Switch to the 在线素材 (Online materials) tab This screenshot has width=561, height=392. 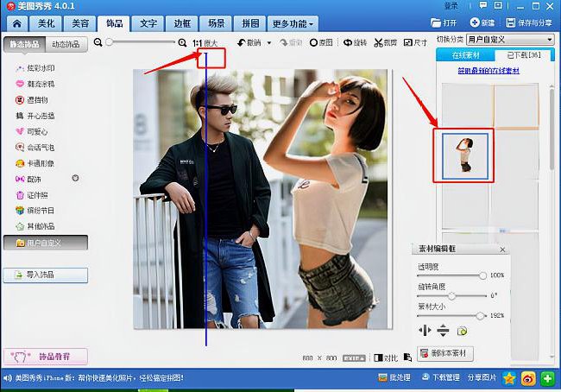465,55
